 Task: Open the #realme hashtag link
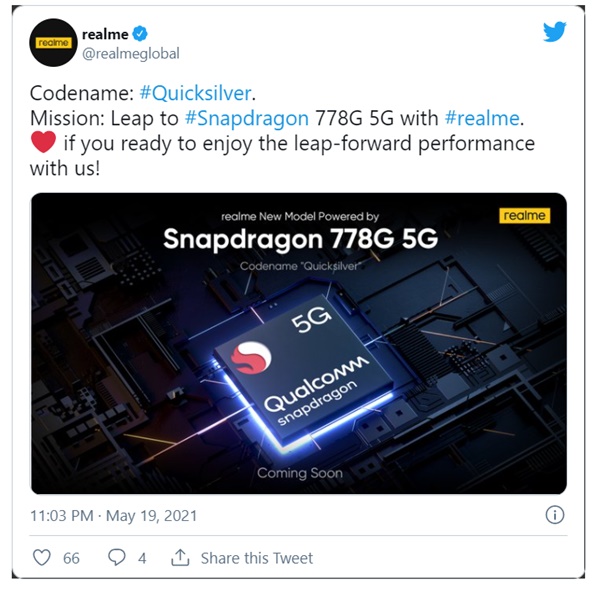tap(482, 118)
